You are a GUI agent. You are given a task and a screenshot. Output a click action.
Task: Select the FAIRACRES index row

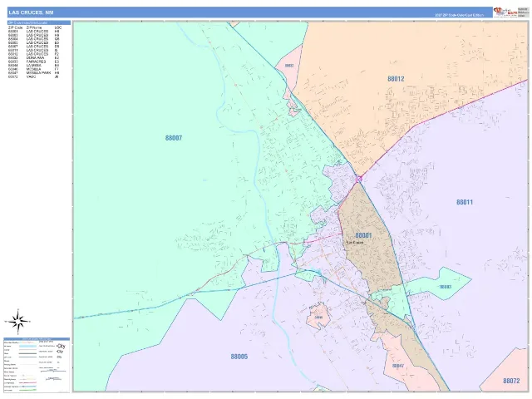pos(33,62)
